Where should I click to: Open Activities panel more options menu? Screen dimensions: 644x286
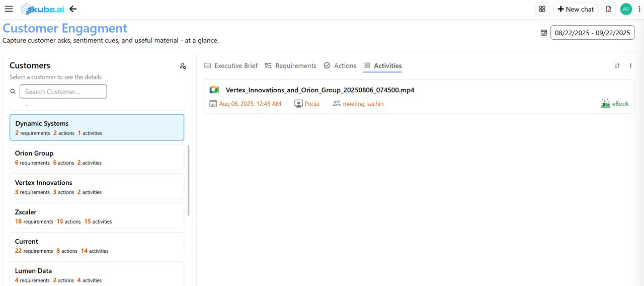click(630, 65)
